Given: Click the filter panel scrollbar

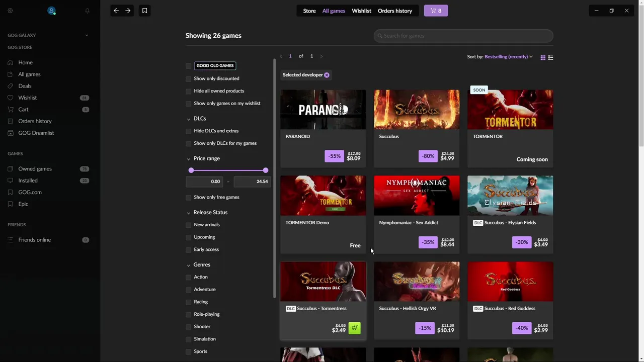Looking at the screenshot, I should (x=274, y=177).
